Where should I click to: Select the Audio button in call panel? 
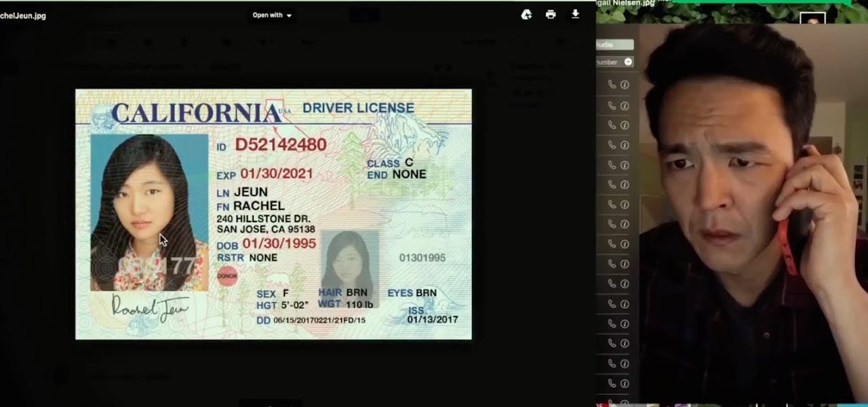click(614, 45)
